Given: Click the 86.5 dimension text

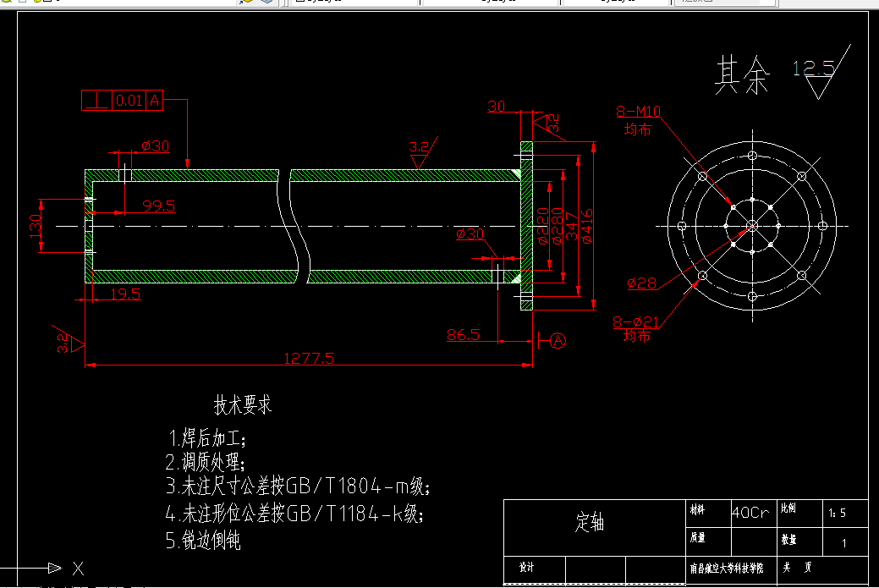Looking at the screenshot, I should [463, 335].
